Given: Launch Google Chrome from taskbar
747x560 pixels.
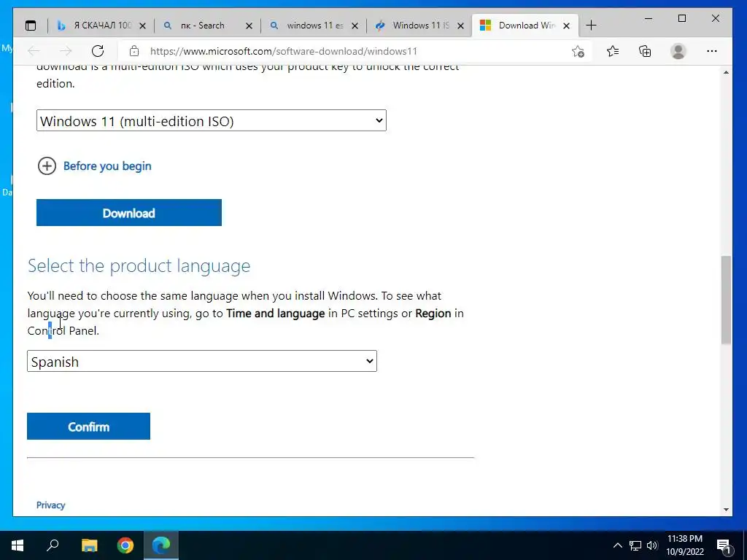Looking at the screenshot, I should [125, 545].
